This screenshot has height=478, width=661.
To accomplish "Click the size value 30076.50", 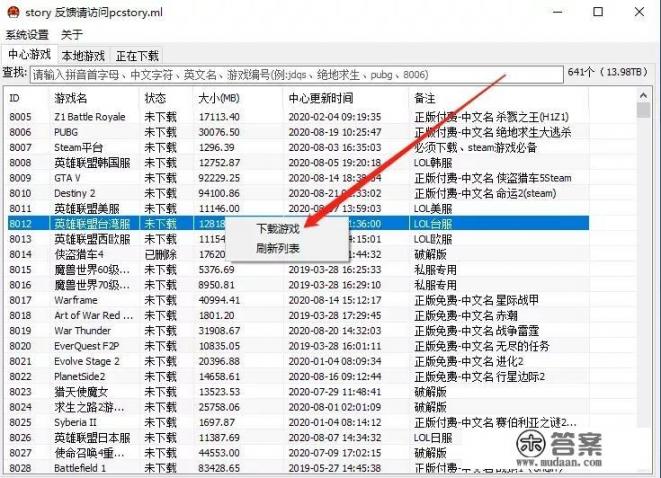I will tap(219, 132).
